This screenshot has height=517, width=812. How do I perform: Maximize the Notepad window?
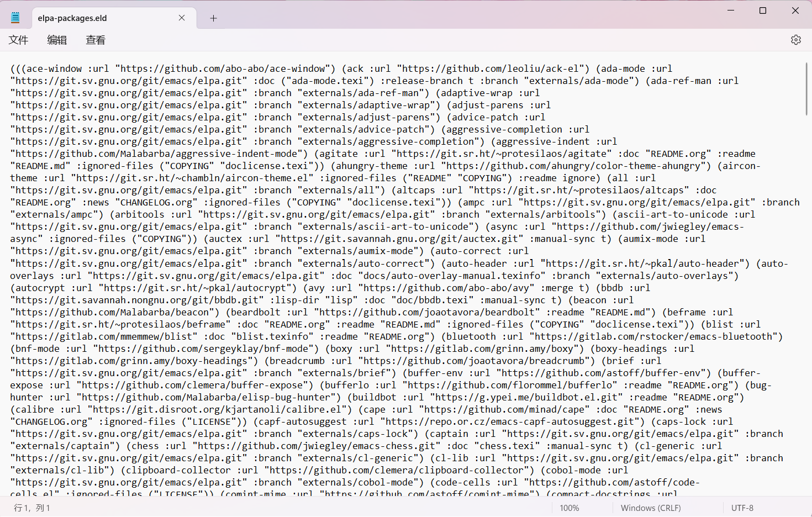click(763, 10)
